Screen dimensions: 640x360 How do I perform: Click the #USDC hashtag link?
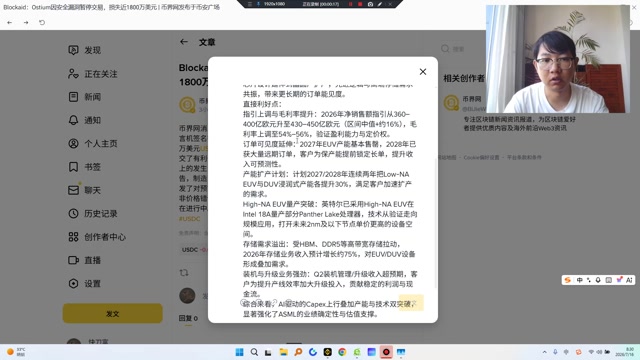click(190, 219)
